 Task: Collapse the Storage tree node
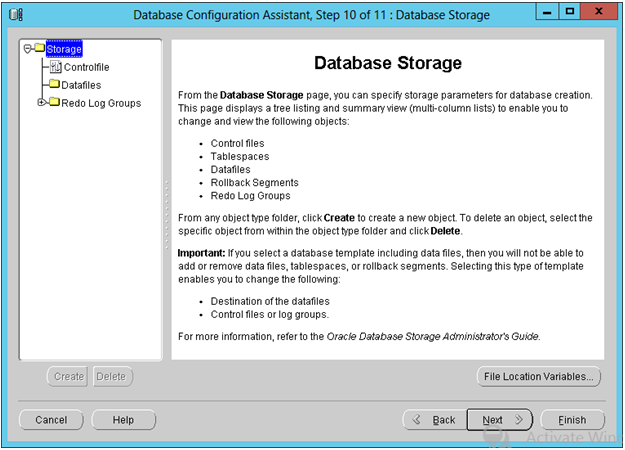point(27,49)
